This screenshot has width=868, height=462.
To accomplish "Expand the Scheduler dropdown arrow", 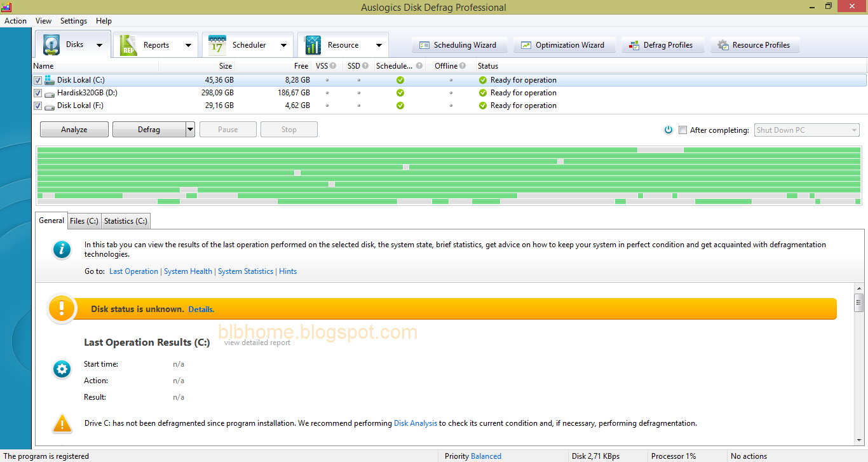I will pyautogui.click(x=283, y=45).
